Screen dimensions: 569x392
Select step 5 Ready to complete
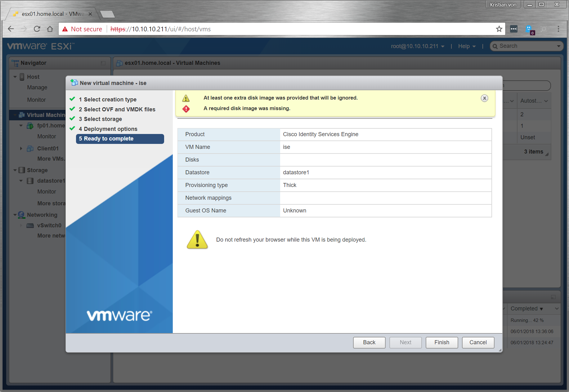coord(120,139)
